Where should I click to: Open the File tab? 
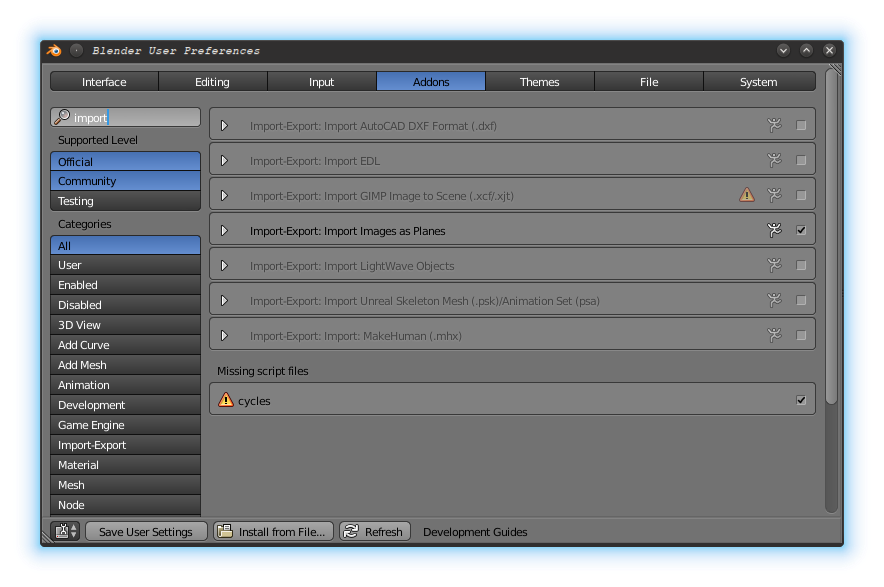[x=649, y=81]
